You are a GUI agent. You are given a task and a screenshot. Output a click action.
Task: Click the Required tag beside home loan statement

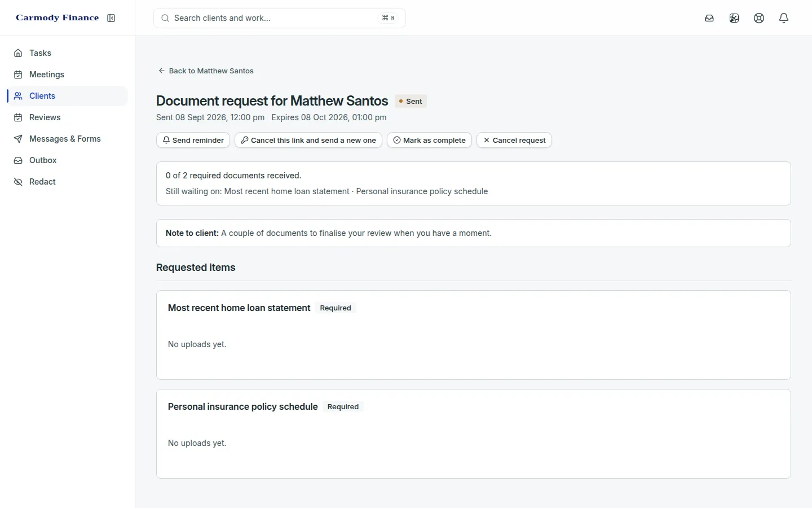pyautogui.click(x=336, y=308)
